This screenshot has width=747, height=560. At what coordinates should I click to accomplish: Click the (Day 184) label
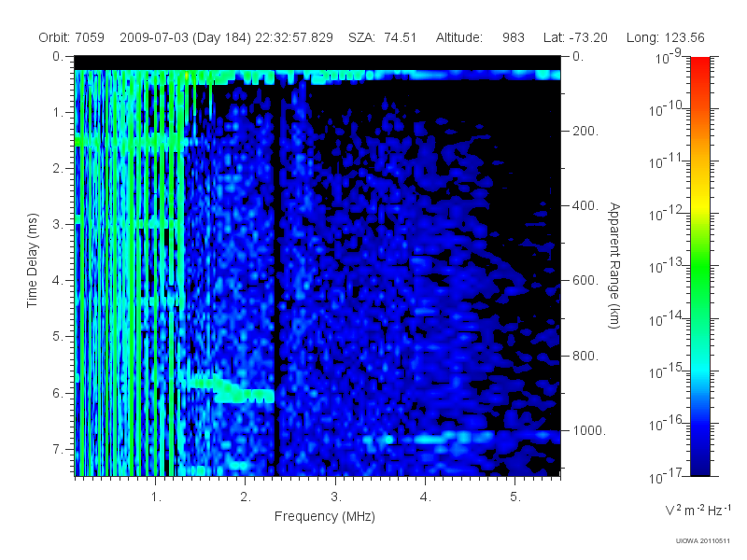tap(221, 37)
